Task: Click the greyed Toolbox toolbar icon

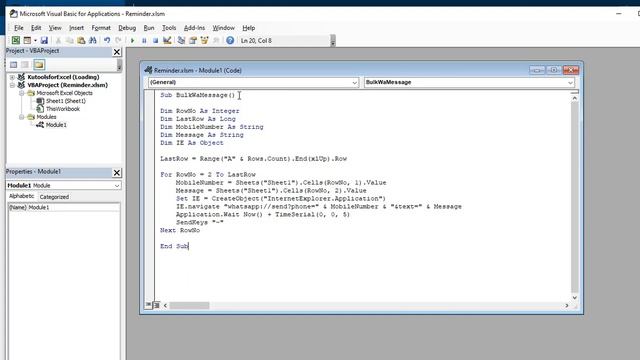Action: [x=216, y=40]
